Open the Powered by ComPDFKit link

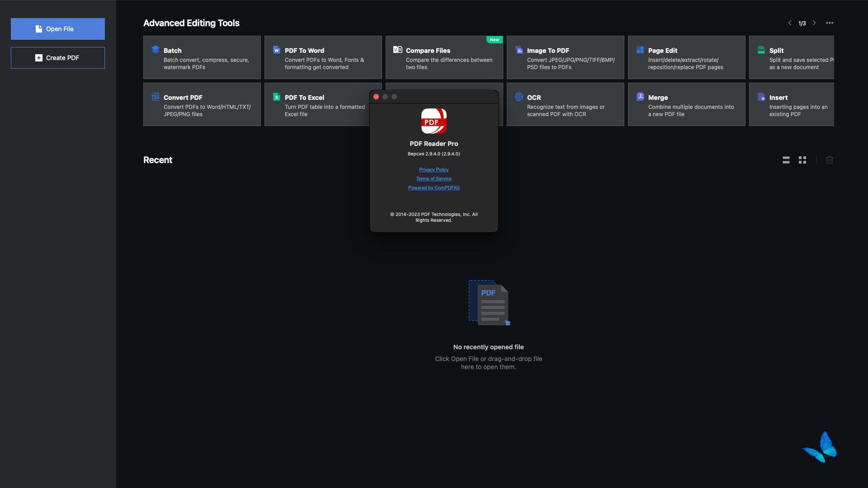(x=434, y=188)
